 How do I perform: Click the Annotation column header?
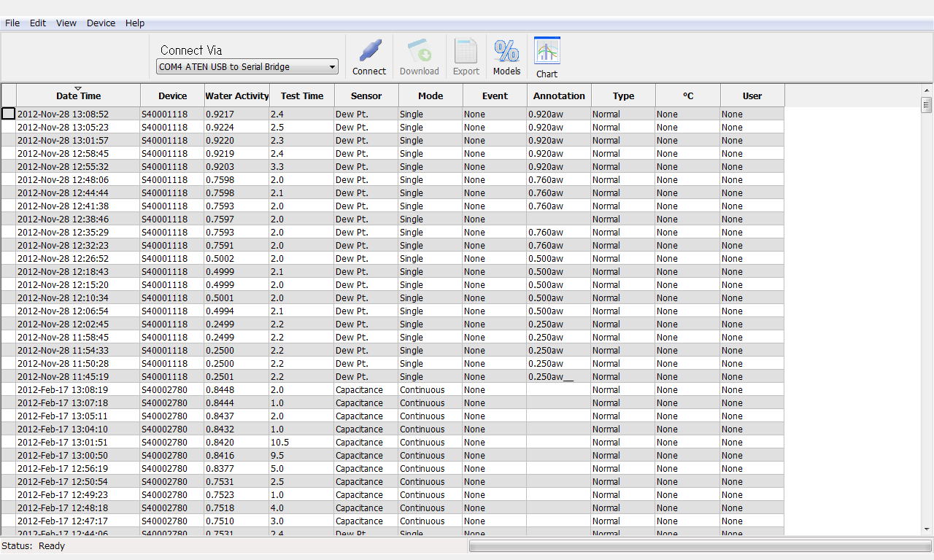tap(559, 96)
